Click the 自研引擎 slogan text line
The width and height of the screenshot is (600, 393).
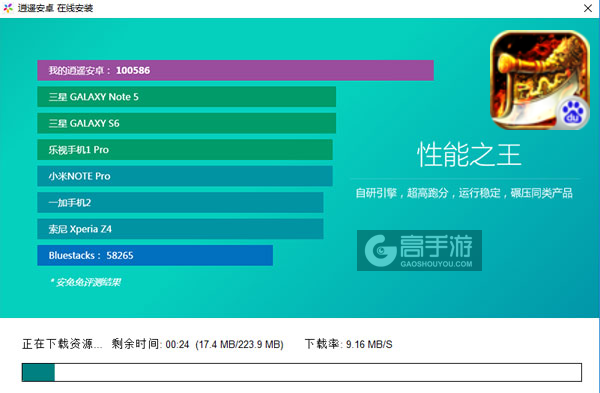point(464,193)
